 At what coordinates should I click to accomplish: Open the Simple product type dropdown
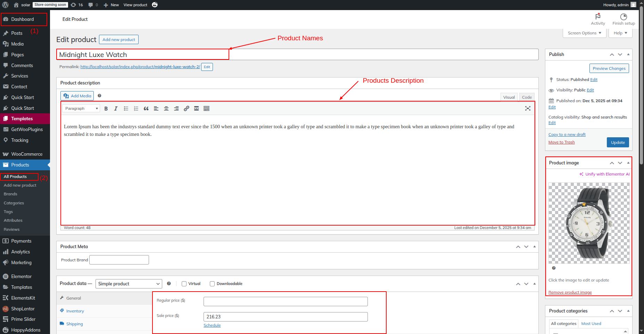click(129, 284)
